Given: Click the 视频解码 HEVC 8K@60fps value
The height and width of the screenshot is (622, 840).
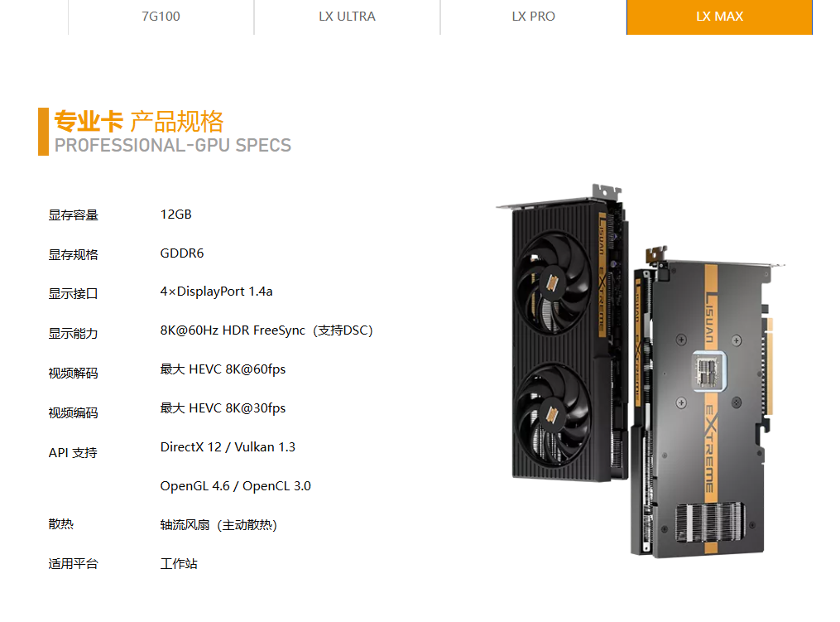Looking at the screenshot, I should coord(223,369).
